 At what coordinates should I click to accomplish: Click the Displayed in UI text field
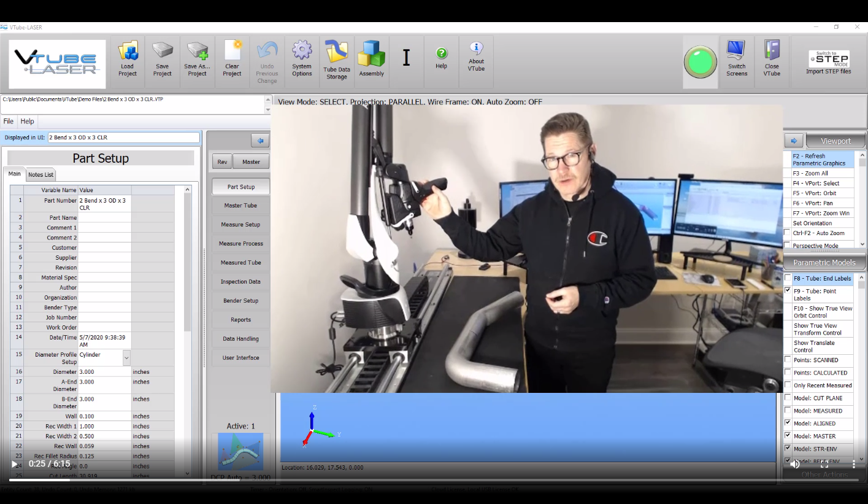click(123, 138)
